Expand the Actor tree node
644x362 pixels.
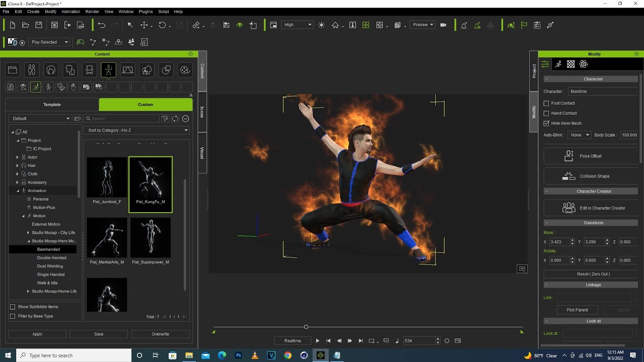point(18,157)
